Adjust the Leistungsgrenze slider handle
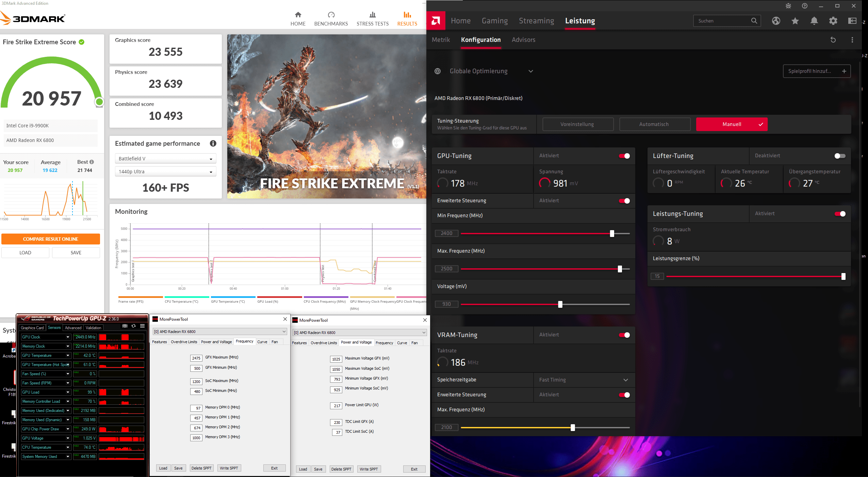868x477 pixels. [x=844, y=276]
